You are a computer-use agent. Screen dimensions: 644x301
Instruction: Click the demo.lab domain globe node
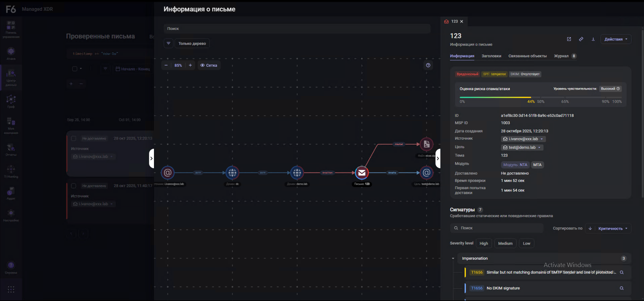tap(297, 173)
